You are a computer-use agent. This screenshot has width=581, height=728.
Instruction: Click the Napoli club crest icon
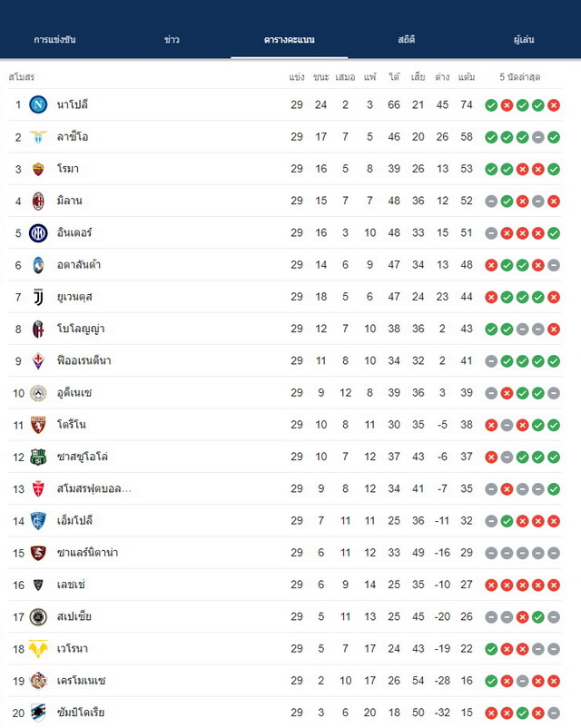point(38,105)
